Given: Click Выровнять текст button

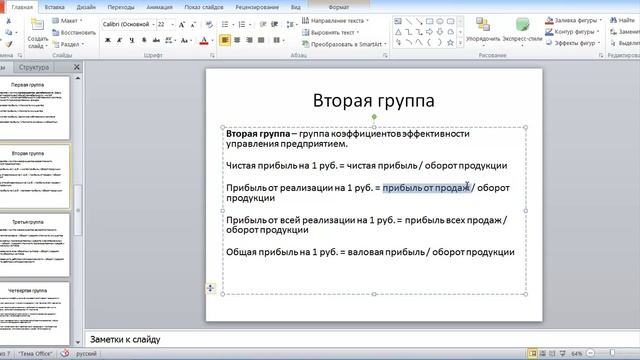Looking at the screenshot, I should point(331,32).
